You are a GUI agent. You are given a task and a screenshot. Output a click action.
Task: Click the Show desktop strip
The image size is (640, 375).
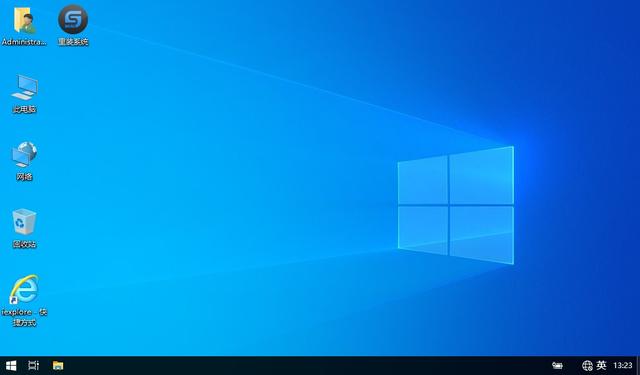point(638,366)
